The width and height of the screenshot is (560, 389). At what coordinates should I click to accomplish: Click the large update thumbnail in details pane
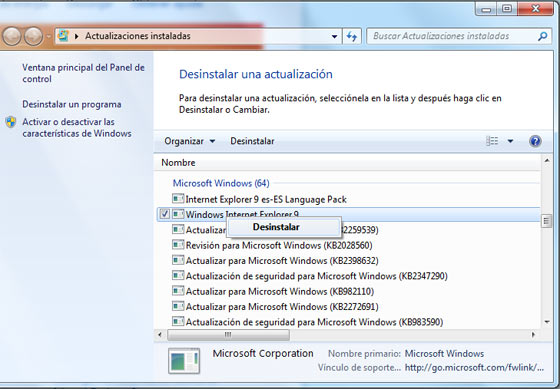[184, 361]
